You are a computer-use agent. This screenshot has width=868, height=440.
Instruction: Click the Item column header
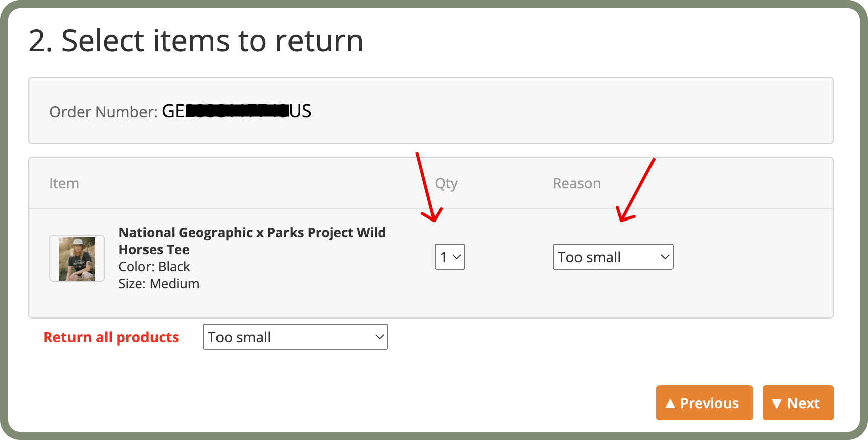(x=64, y=183)
